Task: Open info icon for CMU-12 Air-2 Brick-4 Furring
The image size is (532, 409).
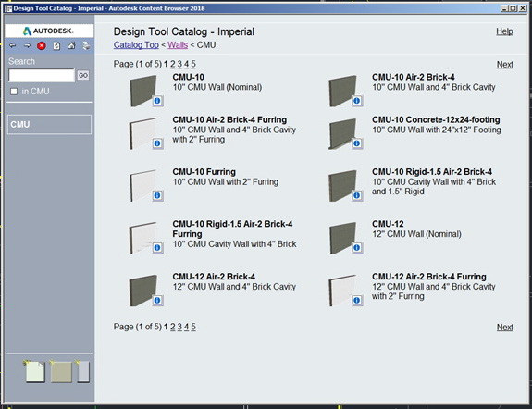Action: (x=356, y=301)
